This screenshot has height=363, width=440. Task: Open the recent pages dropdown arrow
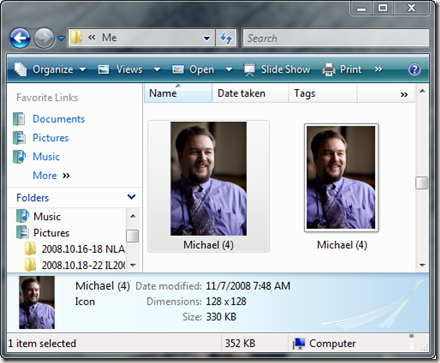(x=61, y=38)
